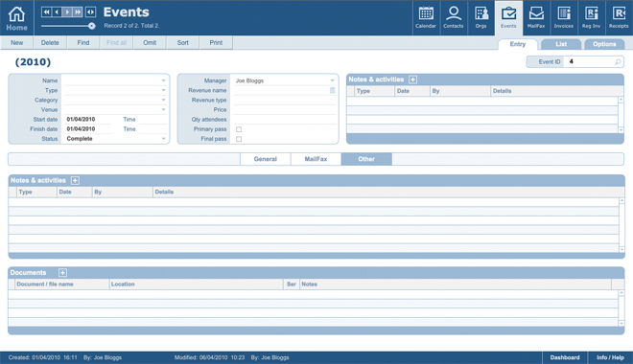This screenshot has height=364, width=633.
Task: Click the Event ID field
Action: [589, 61]
